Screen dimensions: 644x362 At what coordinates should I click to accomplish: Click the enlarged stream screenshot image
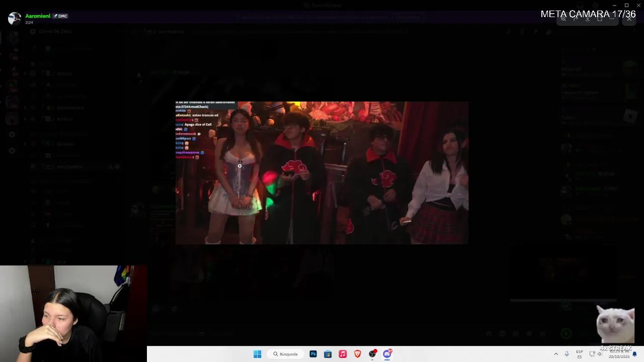pos(322,172)
